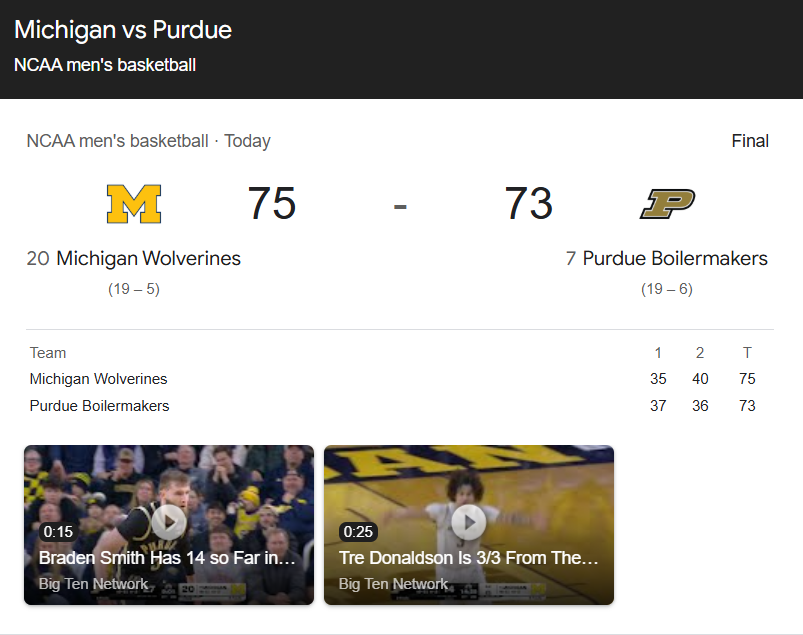Click the NCAA men's basketball header subtitle
Viewport: 803px width, 635px height.
click(x=105, y=65)
